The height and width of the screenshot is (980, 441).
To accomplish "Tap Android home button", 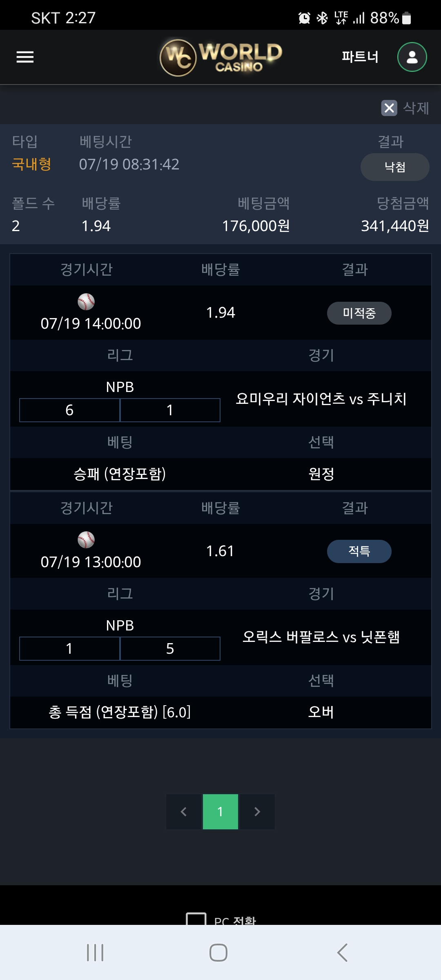I will (x=218, y=953).
